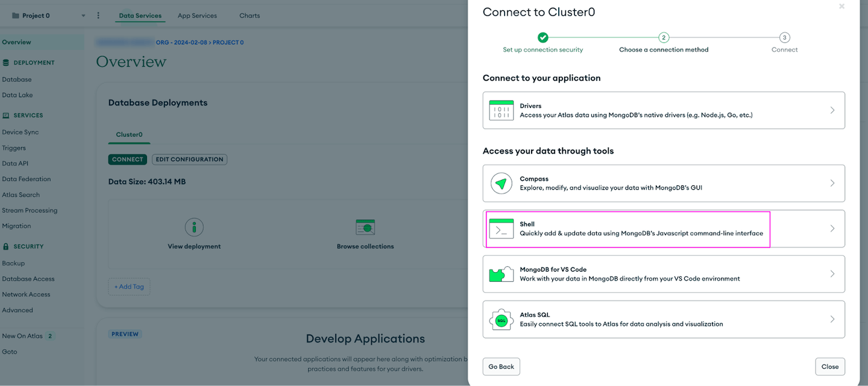Switch to the App Services tab
868x386 pixels.
[197, 16]
